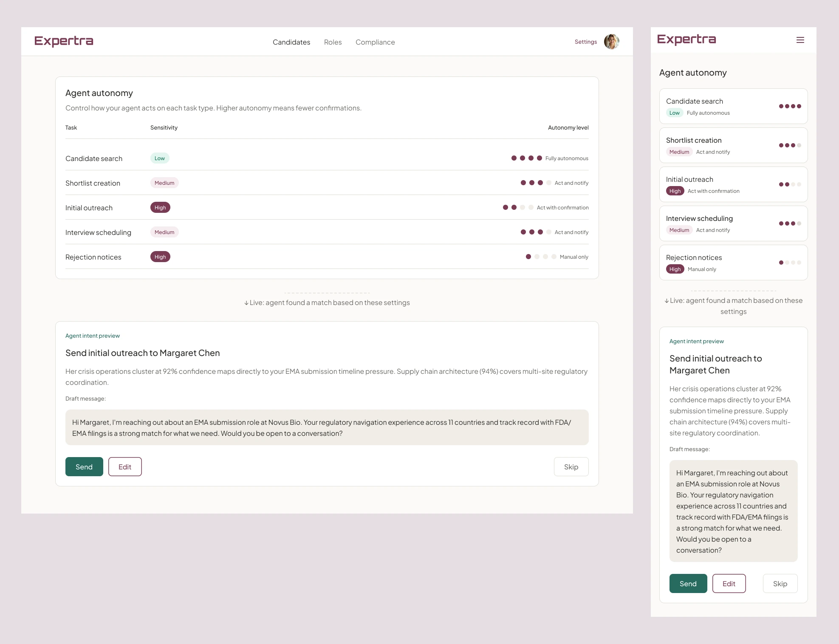Screen dimensions: 839x644
Task: Click the Expertra logo in mobile header
Action: pos(686,40)
